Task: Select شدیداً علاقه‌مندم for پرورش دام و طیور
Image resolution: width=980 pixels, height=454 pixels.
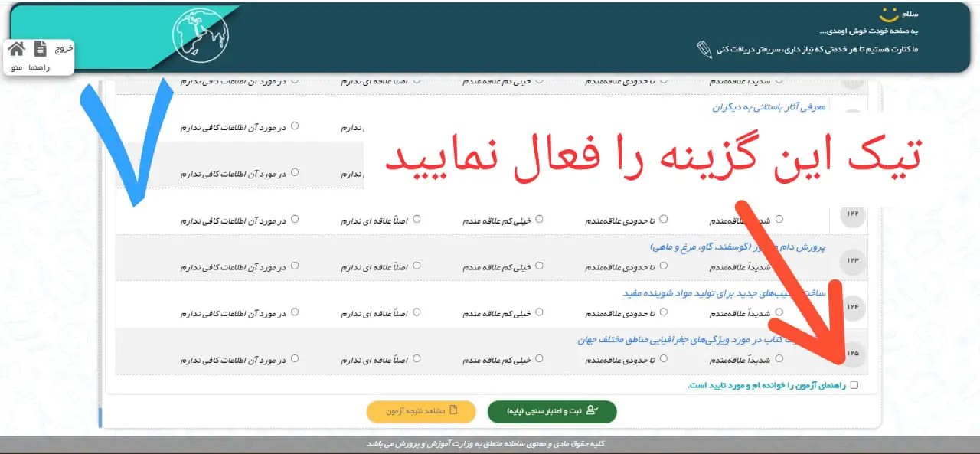Action: pos(779,266)
